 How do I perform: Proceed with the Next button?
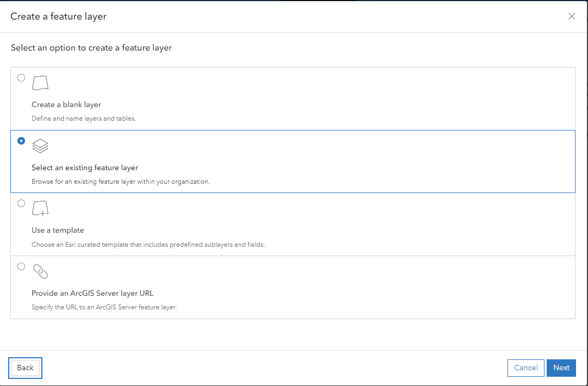tap(561, 368)
